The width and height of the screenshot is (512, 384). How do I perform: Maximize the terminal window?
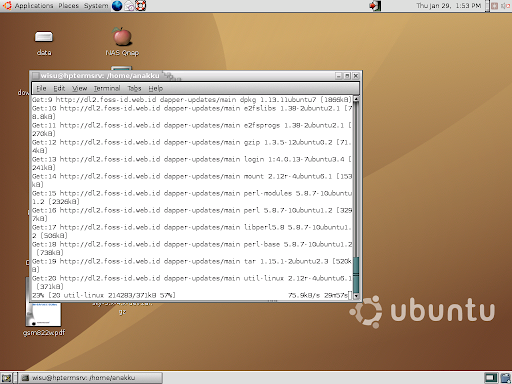(x=347, y=76)
